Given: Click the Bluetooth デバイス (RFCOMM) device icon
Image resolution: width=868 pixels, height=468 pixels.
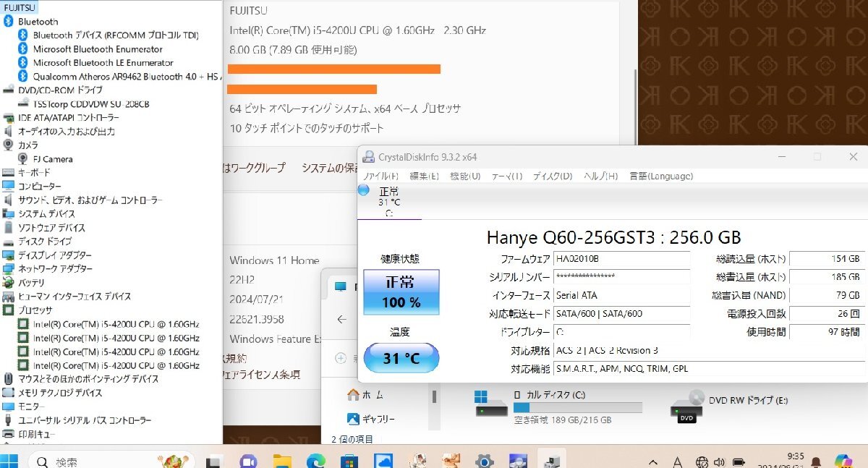Looking at the screenshot, I should click(x=23, y=35).
